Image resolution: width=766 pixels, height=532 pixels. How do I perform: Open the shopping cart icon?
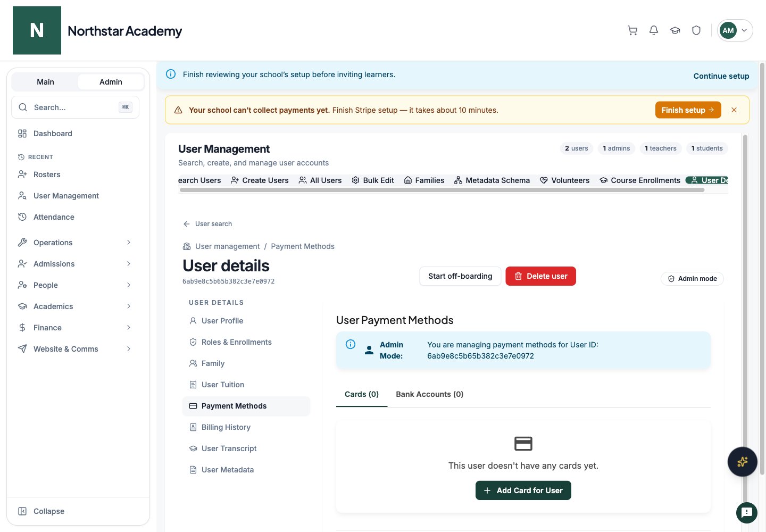click(632, 30)
